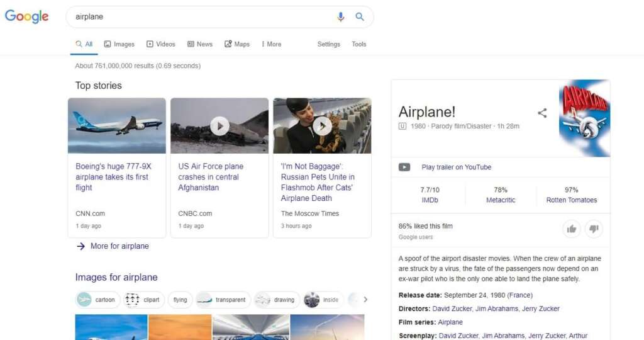Image resolution: width=644 pixels, height=340 pixels.
Task: Play the Russian Pets flashmob video
Action: (x=322, y=126)
